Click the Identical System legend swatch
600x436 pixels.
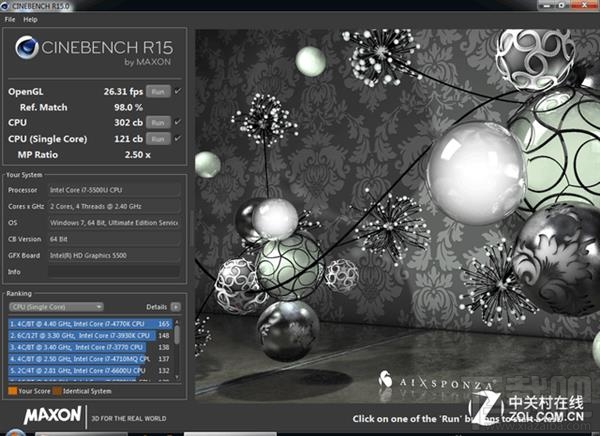(x=57, y=391)
